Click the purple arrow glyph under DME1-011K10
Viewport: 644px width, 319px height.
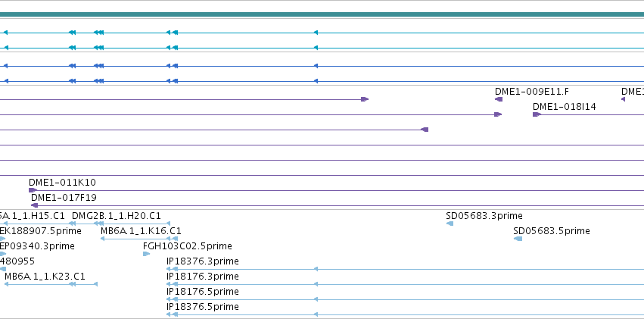click(x=33, y=190)
